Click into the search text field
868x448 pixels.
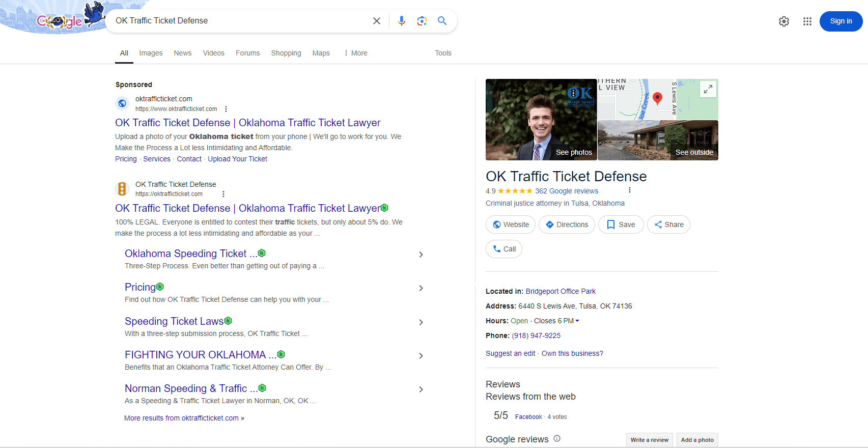239,21
